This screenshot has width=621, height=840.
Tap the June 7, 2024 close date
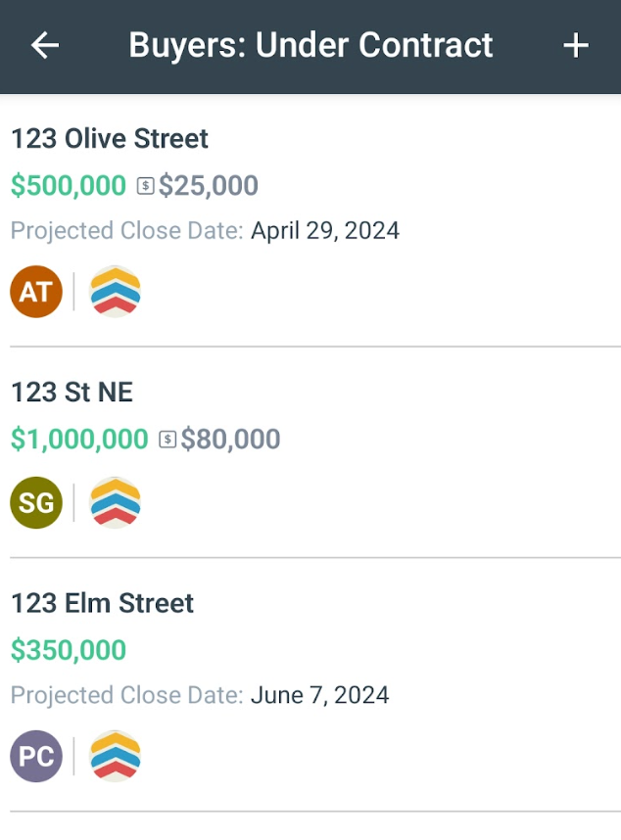click(x=320, y=695)
